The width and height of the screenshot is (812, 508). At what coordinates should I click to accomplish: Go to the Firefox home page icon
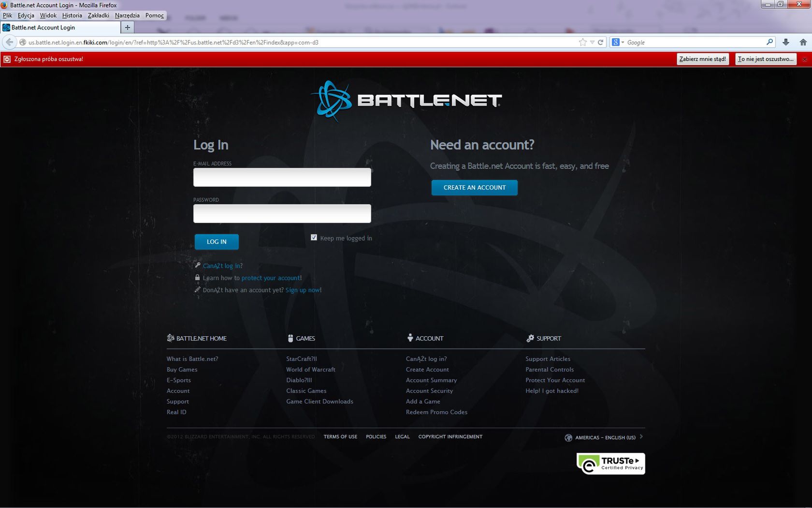point(803,42)
